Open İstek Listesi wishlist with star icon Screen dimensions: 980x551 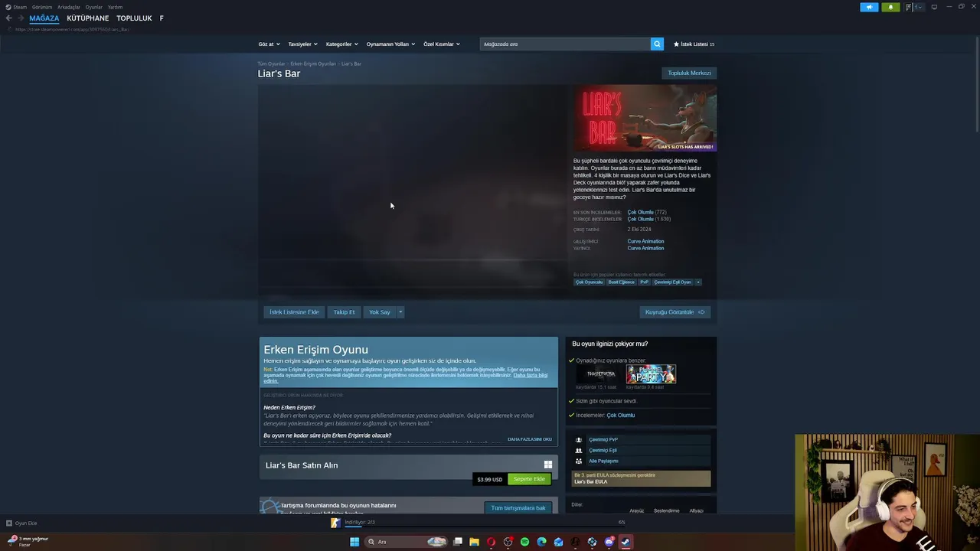pyautogui.click(x=694, y=44)
